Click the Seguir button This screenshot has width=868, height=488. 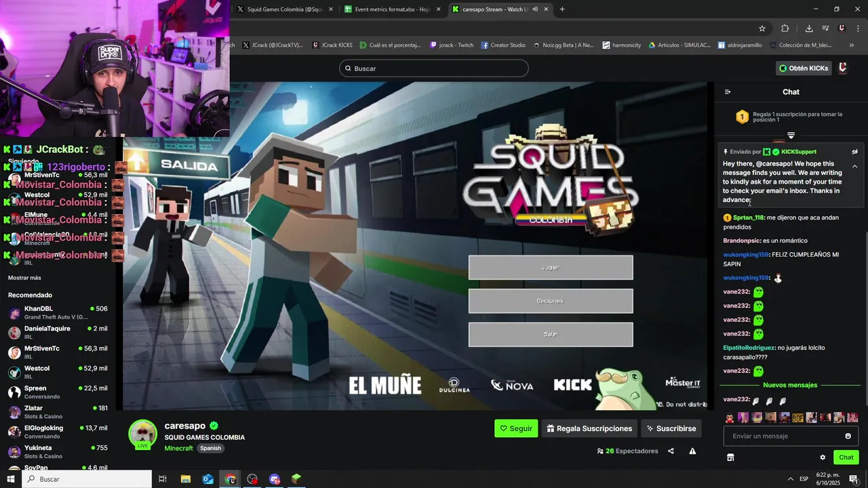pyautogui.click(x=516, y=428)
